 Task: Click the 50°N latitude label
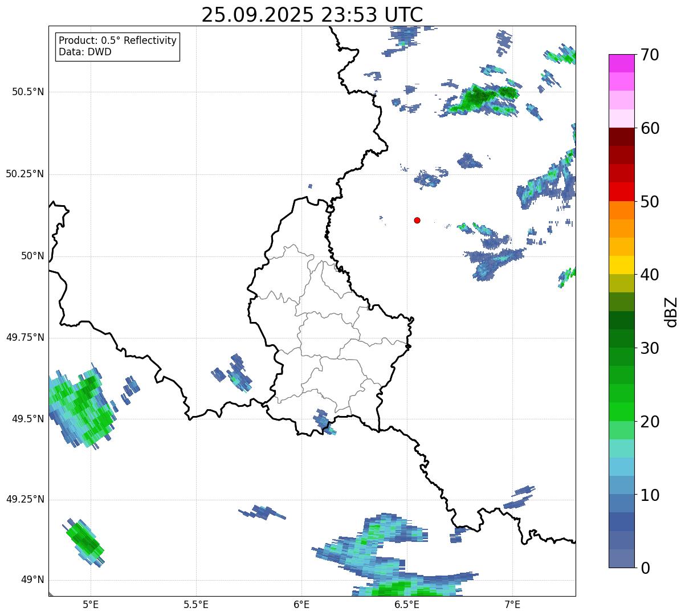click(32, 256)
